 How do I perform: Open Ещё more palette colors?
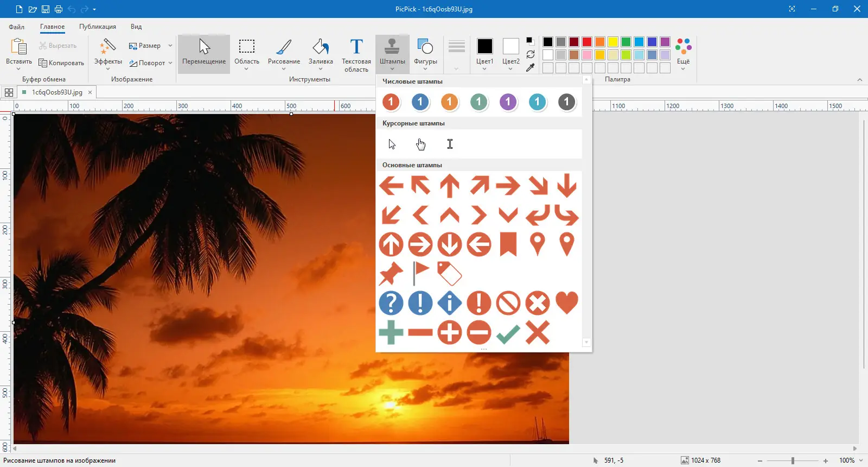pos(683,54)
